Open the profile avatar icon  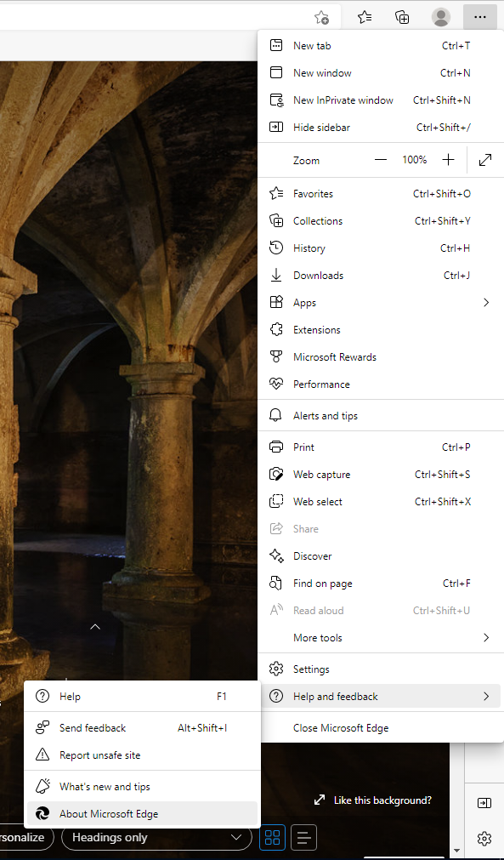click(441, 18)
